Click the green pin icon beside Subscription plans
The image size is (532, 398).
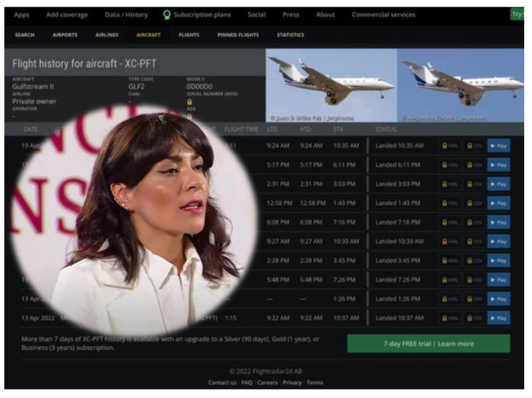pyautogui.click(x=165, y=13)
